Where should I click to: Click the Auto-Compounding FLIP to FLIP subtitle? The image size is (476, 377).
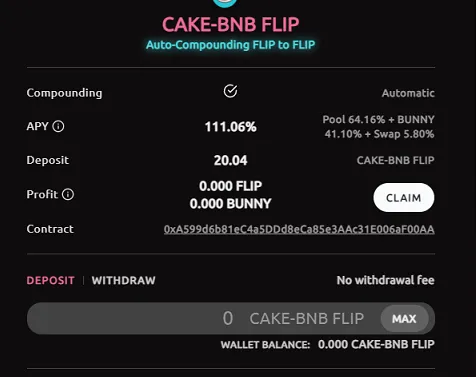(230, 45)
